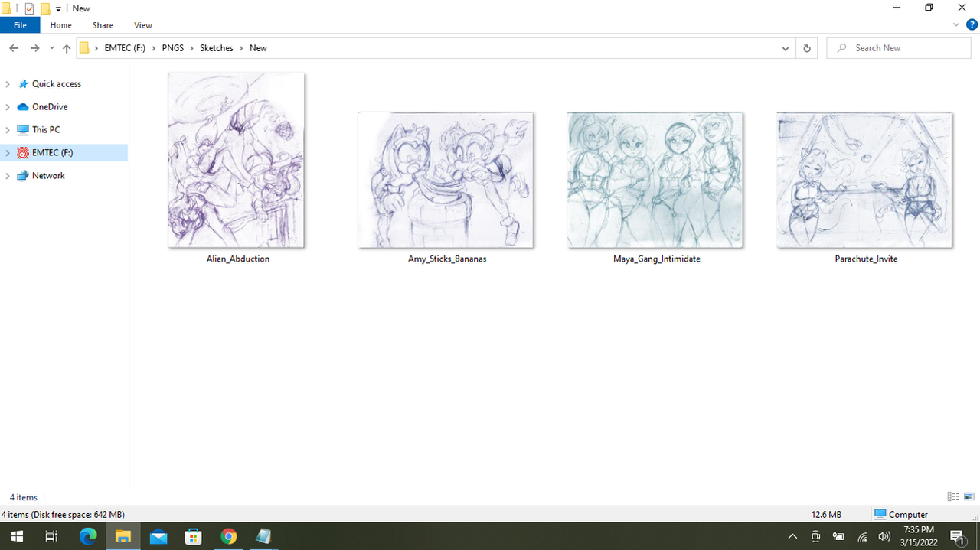Open Task View on the taskbar
This screenshot has height=550, width=980.
(51, 536)
